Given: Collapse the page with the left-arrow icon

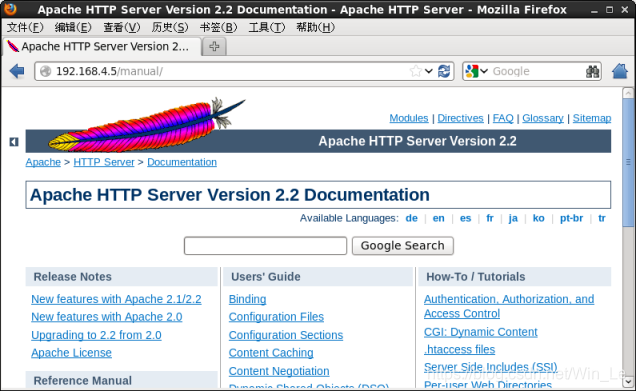Looking at the screenshot, I should click(x=14, y=142).
